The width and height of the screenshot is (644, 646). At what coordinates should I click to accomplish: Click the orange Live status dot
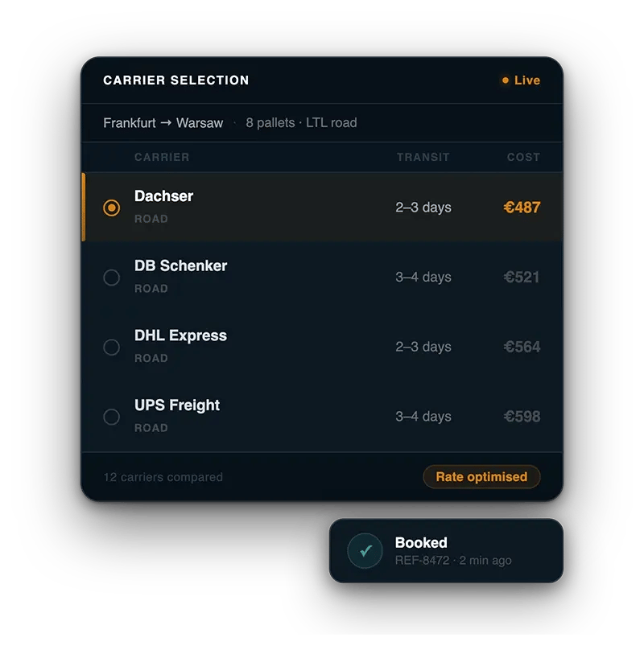coord(506,80)
